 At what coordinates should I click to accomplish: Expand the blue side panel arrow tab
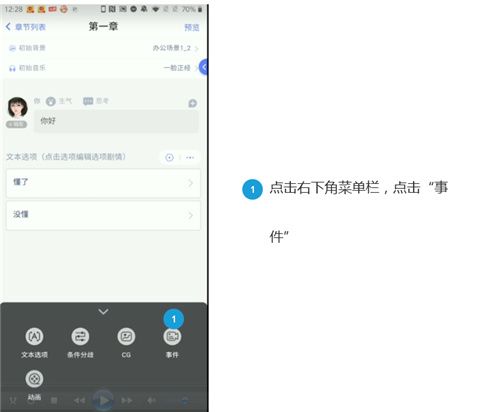[x=203, y=67]
